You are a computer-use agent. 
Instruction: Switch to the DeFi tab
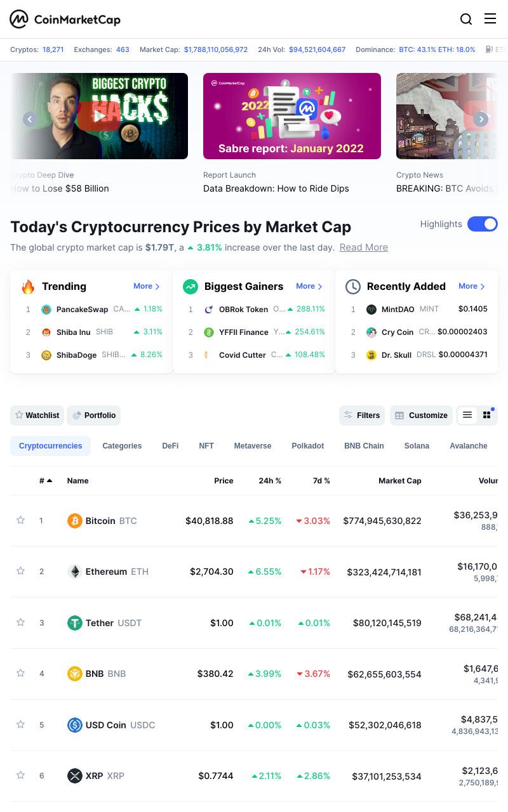pos(170,446)
